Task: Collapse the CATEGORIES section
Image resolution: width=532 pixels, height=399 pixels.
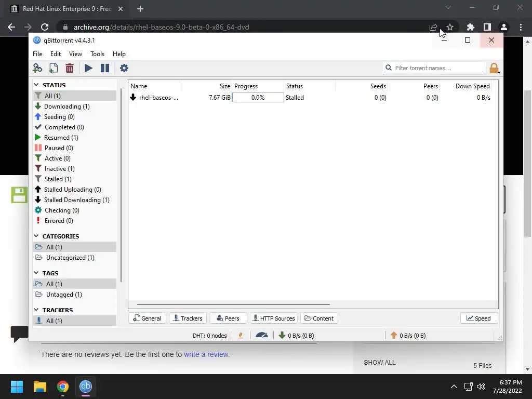Action: 36,236
